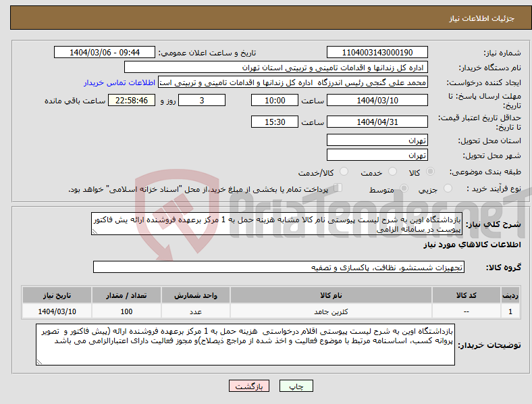Click the request creator field محمد علی گنجی
This screenshot has width=532, height=404.
click(x=293, y=82)
